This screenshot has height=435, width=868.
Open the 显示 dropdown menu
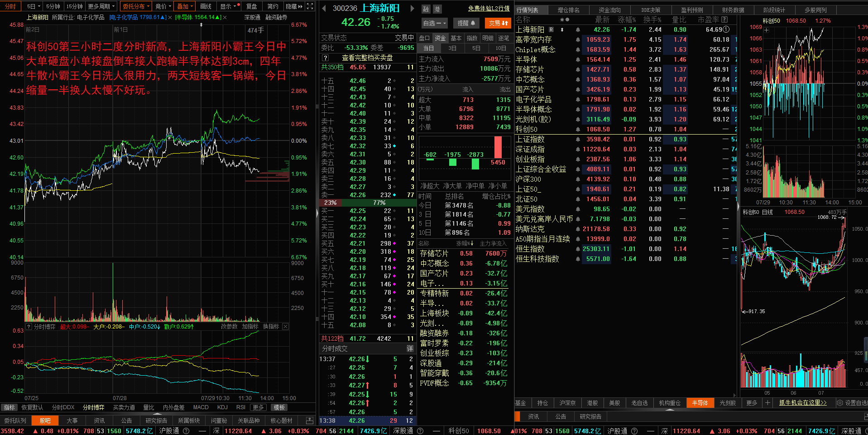click(x=228, y=6)
